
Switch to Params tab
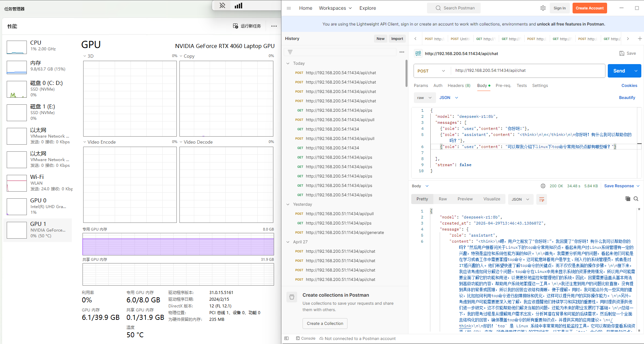point(421,86)
